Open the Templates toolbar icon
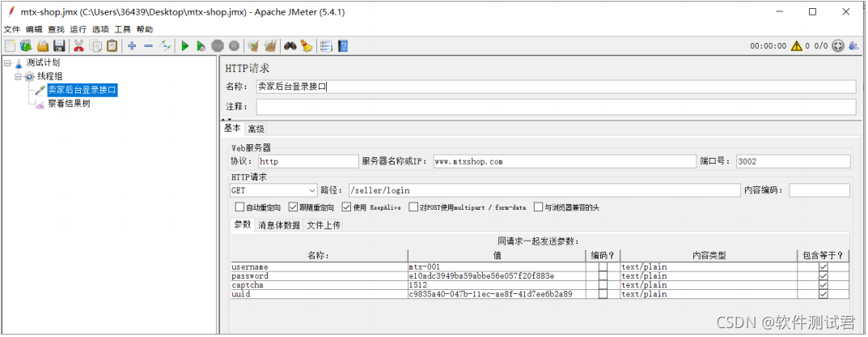This screenshot has height=337, width=868. pyautogui.click(x=25, y=46)
